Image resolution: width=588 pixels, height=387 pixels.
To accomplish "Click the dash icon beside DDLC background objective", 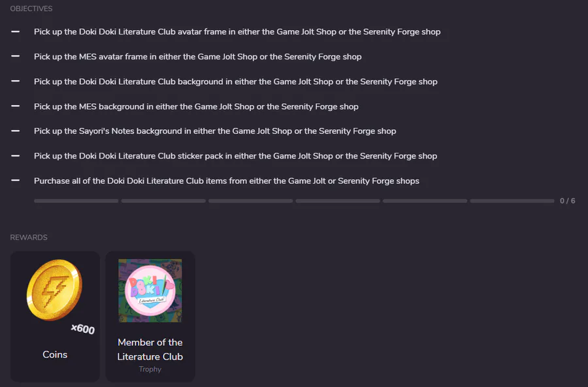I will pos(16,82).
